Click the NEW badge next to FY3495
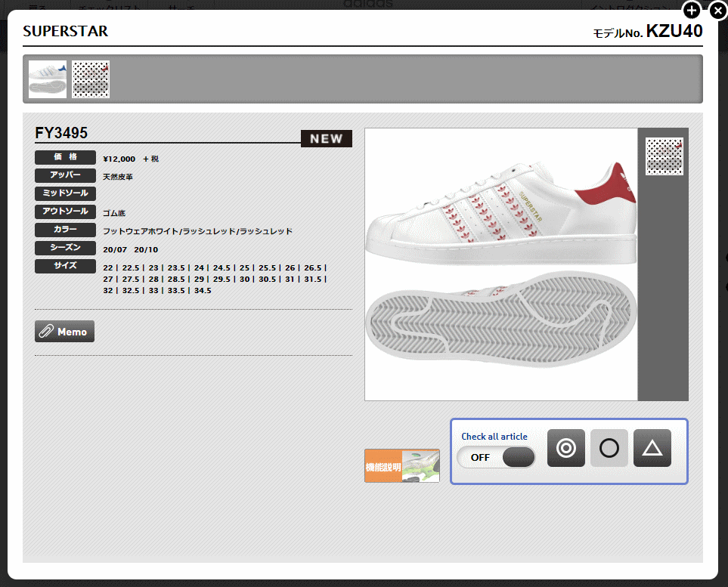This screenshot has height=587, width=728. [327, 138]
